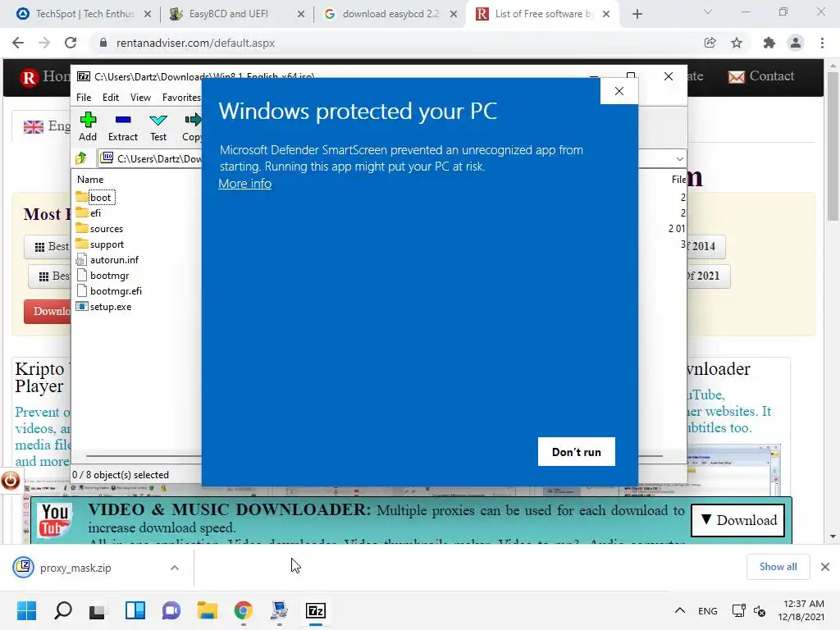Open the proxy_mask.zip downloaded file

point(75,568)
